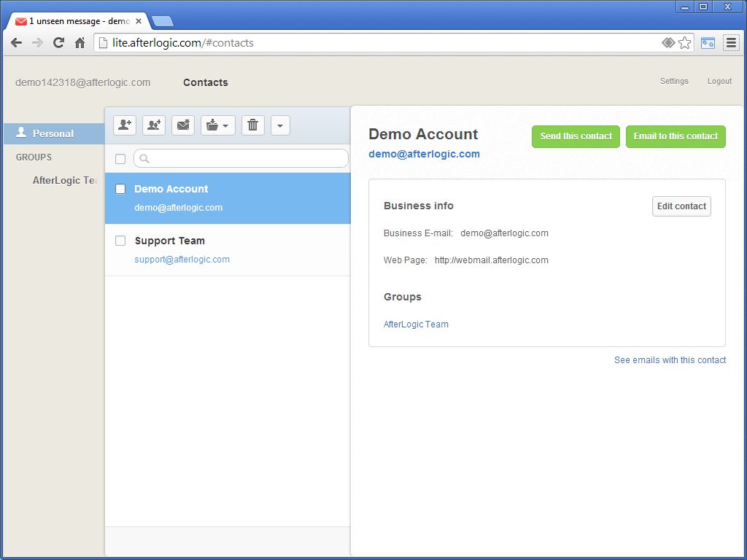Click the browser home icon
Screen dimensions: 747x560
[x=80, y=43]
